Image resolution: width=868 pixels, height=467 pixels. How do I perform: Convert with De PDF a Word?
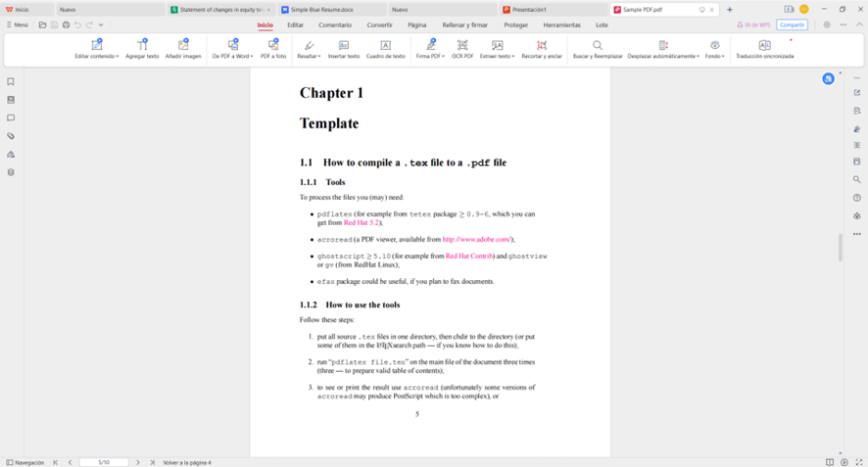[x=232, y=49]
